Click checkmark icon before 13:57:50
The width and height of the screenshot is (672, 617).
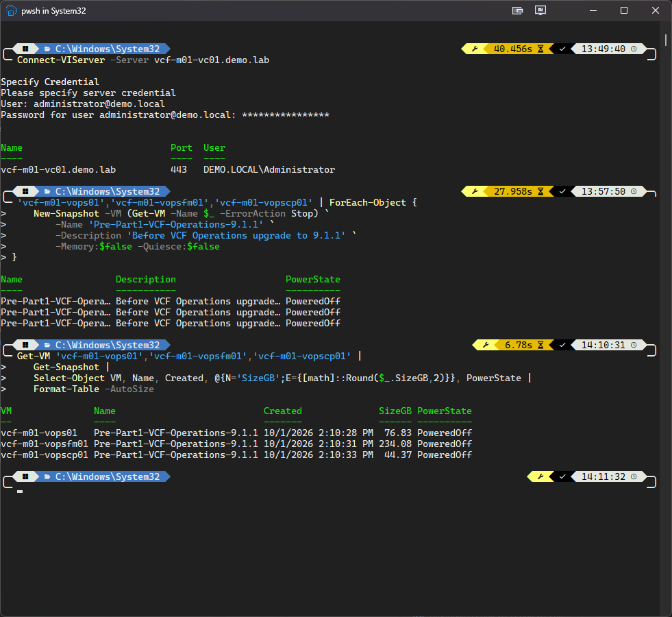pyautogui.click(x=562, y=192)
